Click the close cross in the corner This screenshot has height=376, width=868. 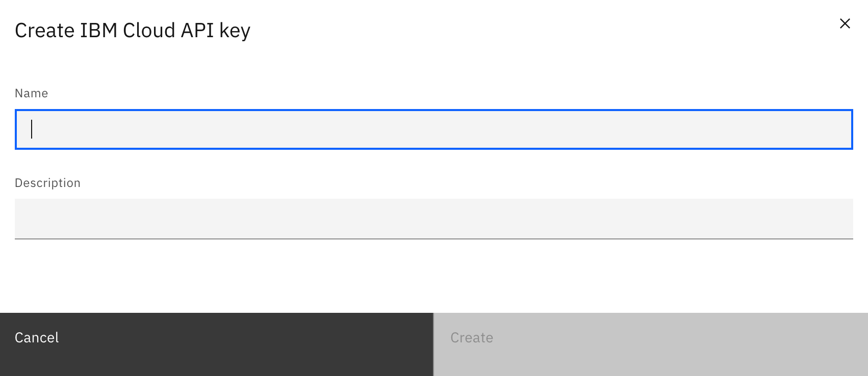tap(845, 23)
